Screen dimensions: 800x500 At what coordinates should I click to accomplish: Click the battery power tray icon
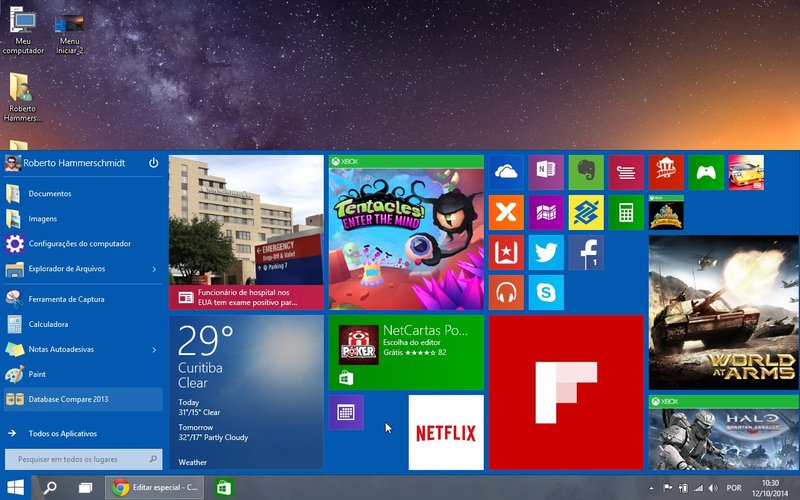[x=683, y=488]
